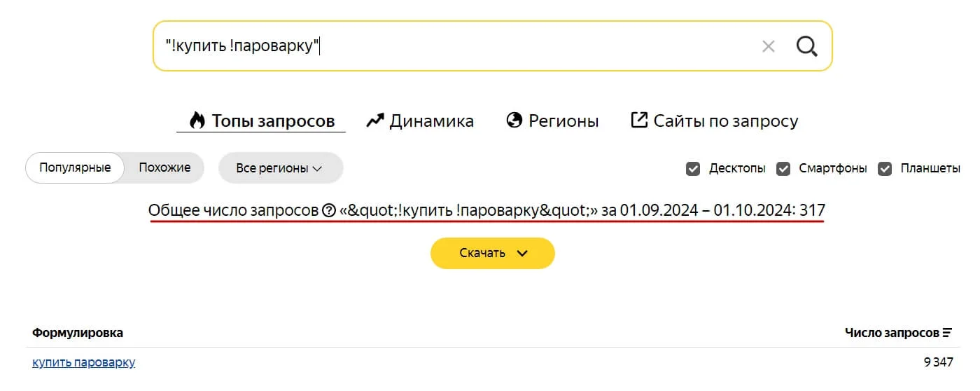Open the Регионы tab
980x391 pixels.
pyautogui.click(x=563, y=121)
